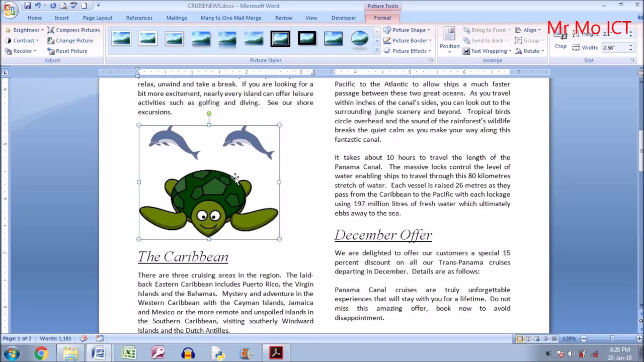The height and width of the screenshot is (362, 644).
Task: Open the Insert tab
Action: coord(62,18)
